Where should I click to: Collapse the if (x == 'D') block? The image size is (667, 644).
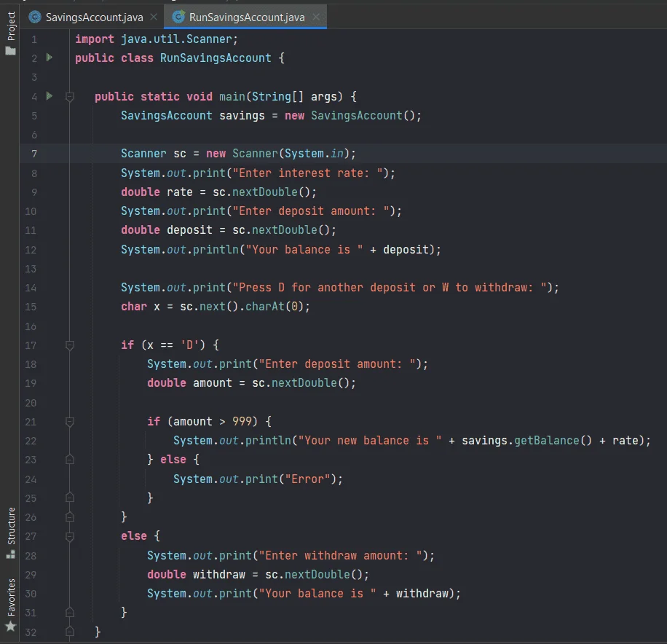(70, 345)
